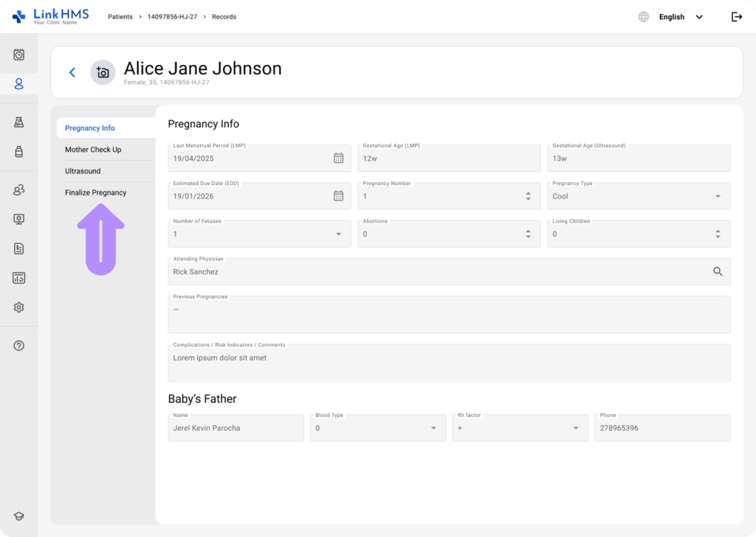Expand the Number of Fetuses dropdown
756x537 pixels.
click(338, 234)
